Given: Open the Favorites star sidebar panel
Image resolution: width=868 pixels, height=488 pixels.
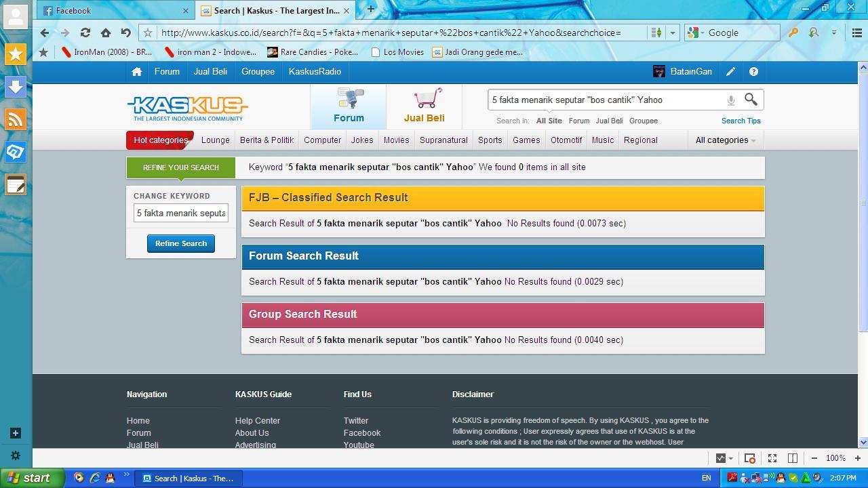Looking at the screenshot, I should pos(16,54).
